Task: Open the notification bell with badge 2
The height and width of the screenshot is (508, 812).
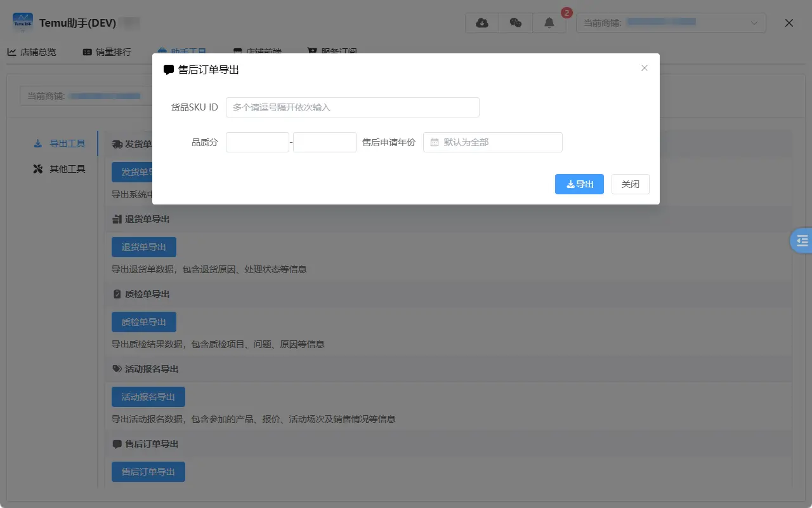Action: pos(549,22)
